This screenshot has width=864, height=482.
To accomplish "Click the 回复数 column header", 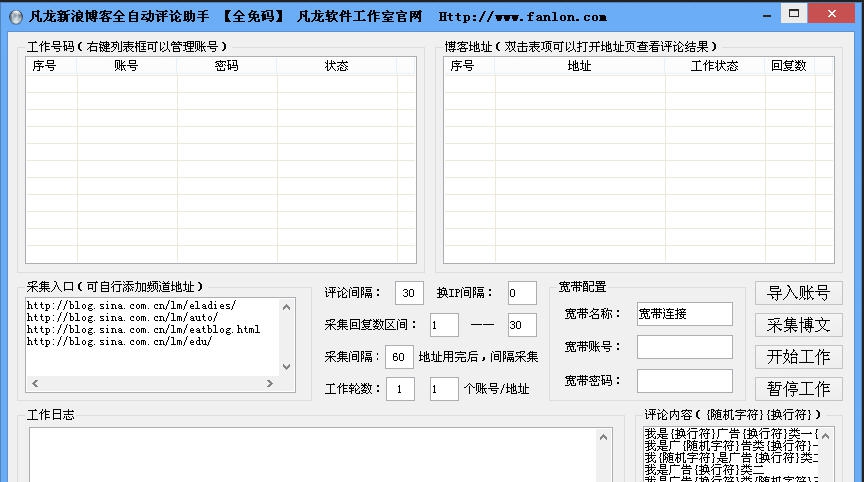I will click(x=790, y=66).
